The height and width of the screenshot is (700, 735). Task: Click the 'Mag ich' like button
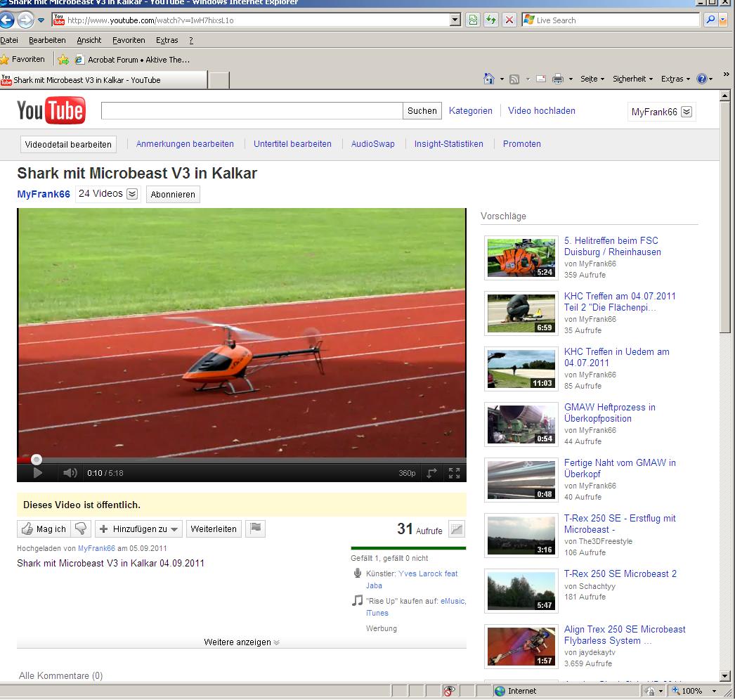pyautogui.click(x=44, y=529)
